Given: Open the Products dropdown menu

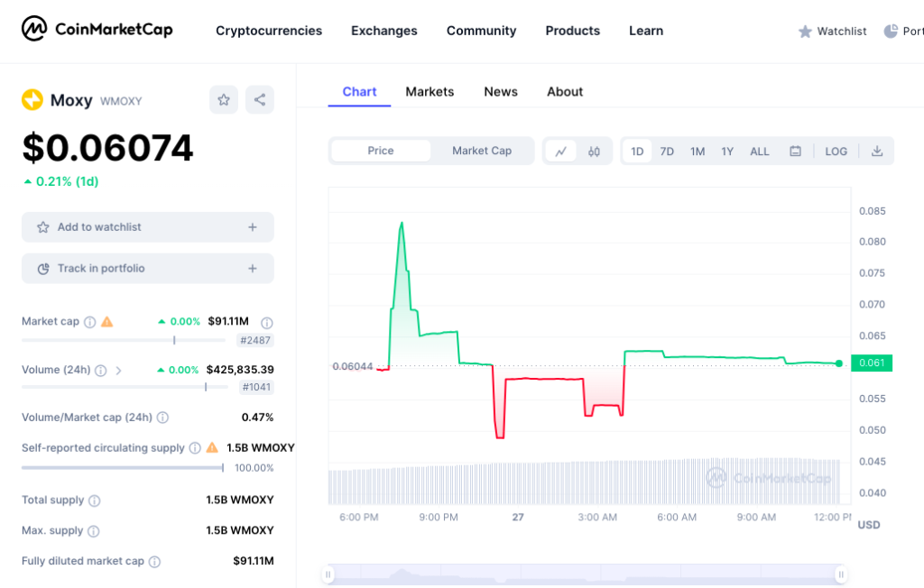Looking at the screenshot, I should (572, 30).
